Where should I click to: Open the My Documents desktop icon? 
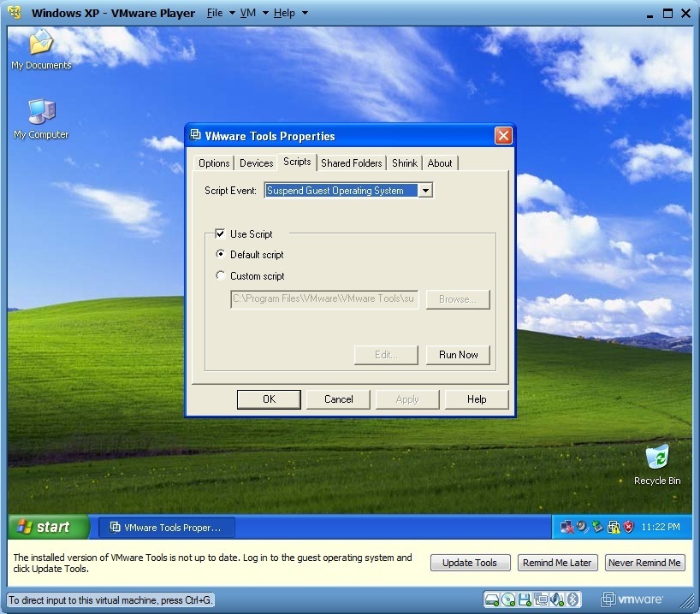point(41,49)
